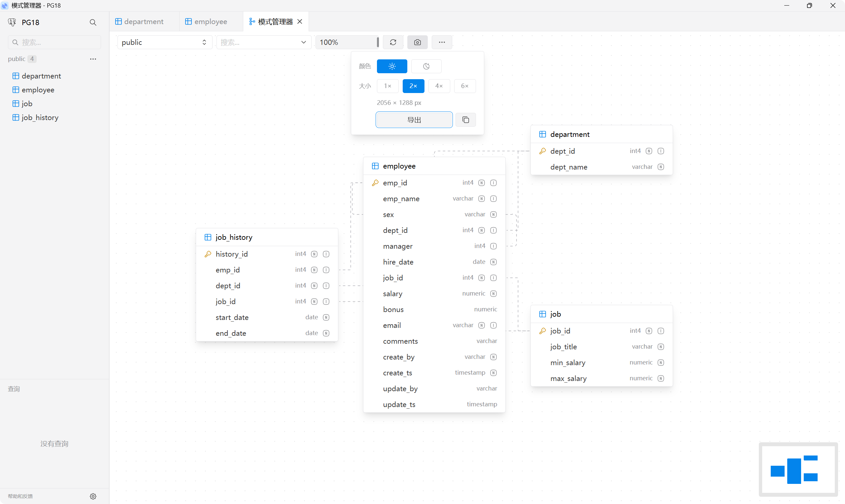This screenshot has height=504, width=845.
Task: Select the light color theme option
Action: tap(392, 66)
